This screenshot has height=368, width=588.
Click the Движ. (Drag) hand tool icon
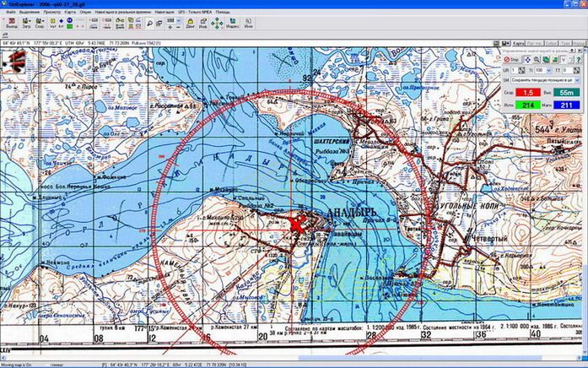190,24
